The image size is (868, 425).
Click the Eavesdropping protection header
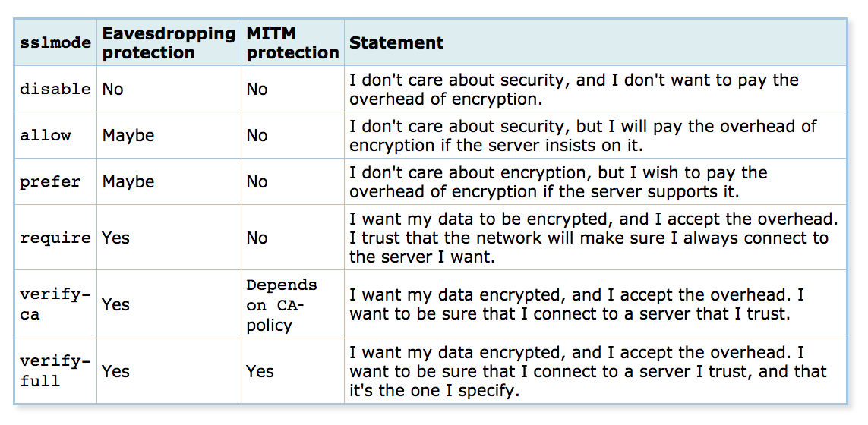pos(169,42)
